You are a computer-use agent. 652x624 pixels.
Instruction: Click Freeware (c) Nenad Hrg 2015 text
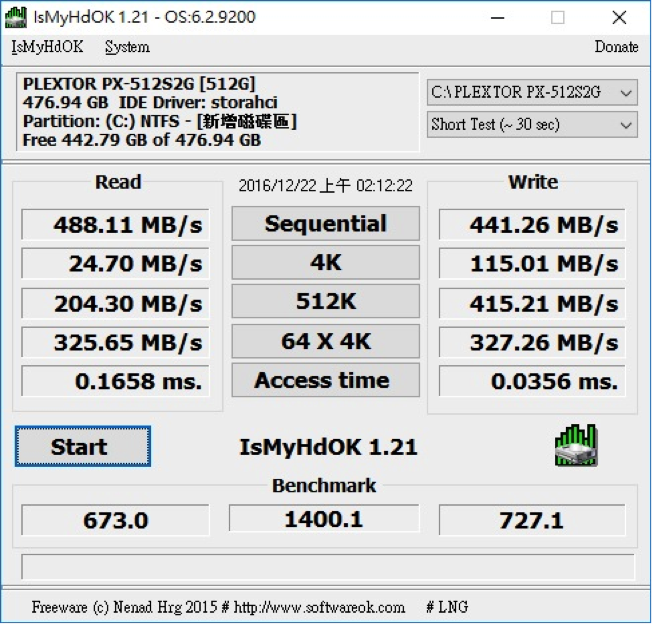pos(124,607)
